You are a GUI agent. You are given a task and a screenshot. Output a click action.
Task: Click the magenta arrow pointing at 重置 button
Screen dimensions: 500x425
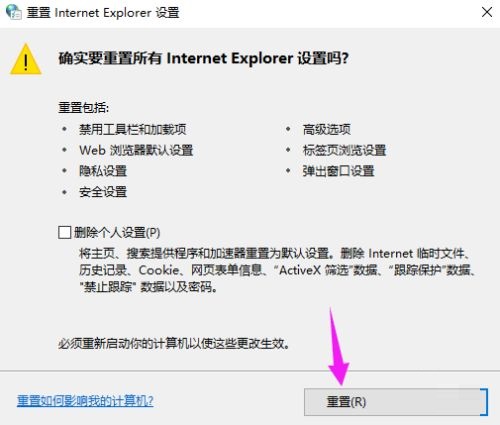coord(337,347)
